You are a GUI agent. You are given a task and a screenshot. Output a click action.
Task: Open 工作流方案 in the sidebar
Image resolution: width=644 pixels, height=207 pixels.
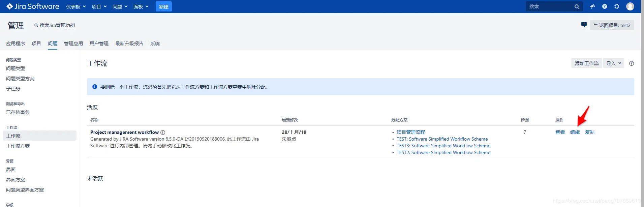point(18,146)
